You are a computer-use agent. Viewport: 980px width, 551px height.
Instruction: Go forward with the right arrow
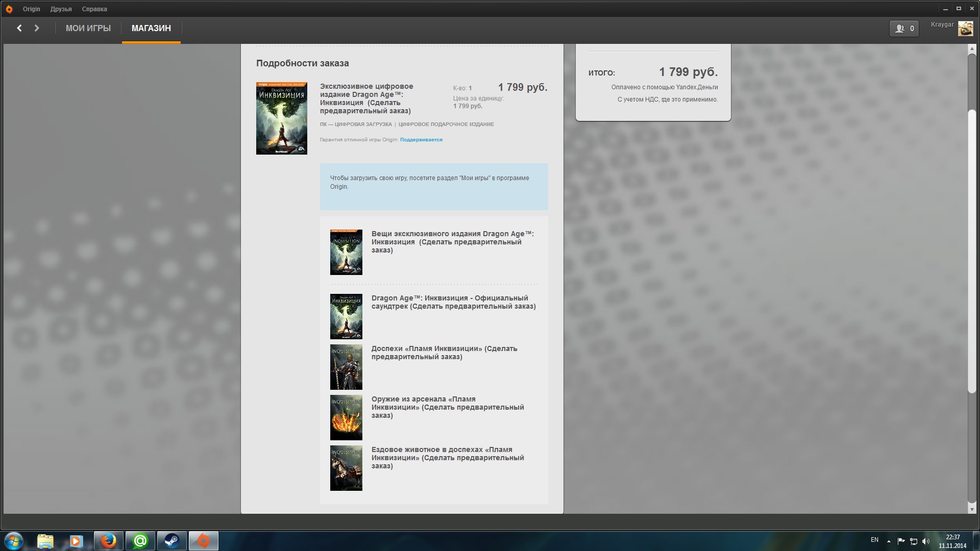point(37,28)
